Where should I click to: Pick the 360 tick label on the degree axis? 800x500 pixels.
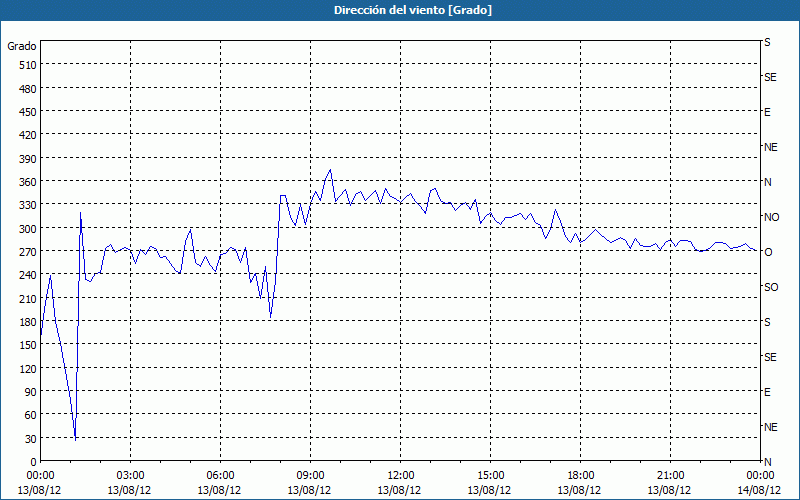pyautogui.click(x=28, y=182)
